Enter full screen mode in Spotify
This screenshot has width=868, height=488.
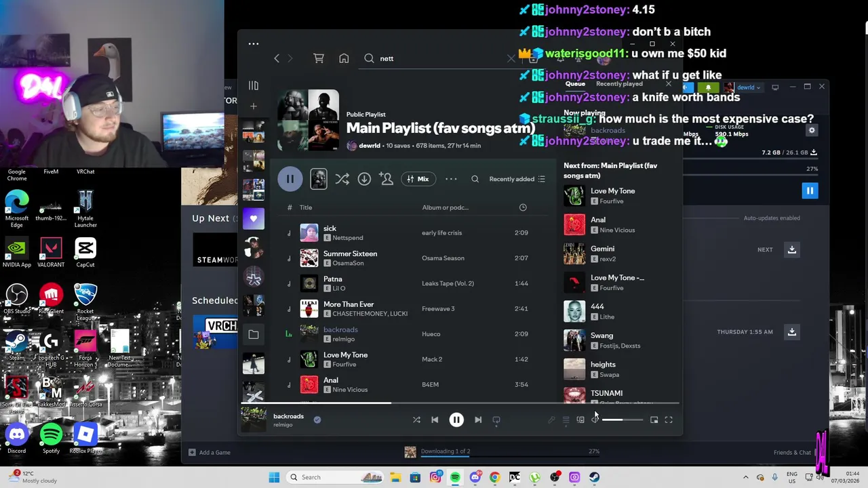coord(669,420)
